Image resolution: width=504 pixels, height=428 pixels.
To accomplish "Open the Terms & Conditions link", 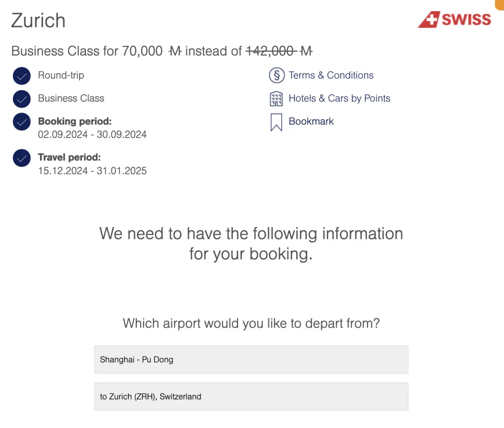I will [331, 75].
